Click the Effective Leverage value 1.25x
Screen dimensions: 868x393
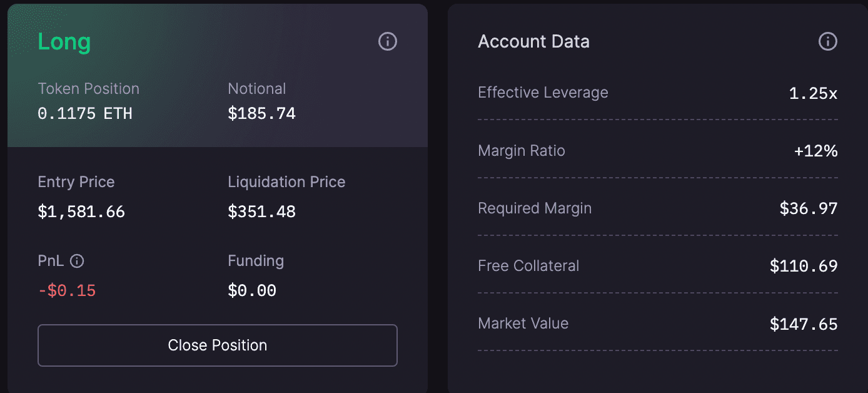click(x=813, y=94)
